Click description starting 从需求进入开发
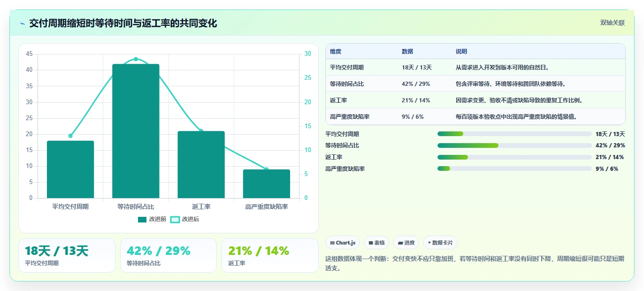The image size is (644, 291). pyautogui.click(x=502, y=68)
